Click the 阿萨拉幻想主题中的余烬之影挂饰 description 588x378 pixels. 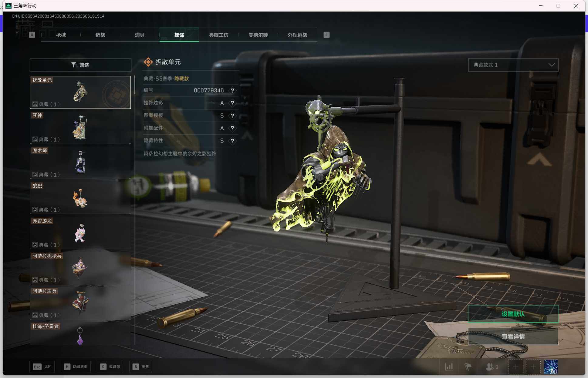(x=180, y=154)
